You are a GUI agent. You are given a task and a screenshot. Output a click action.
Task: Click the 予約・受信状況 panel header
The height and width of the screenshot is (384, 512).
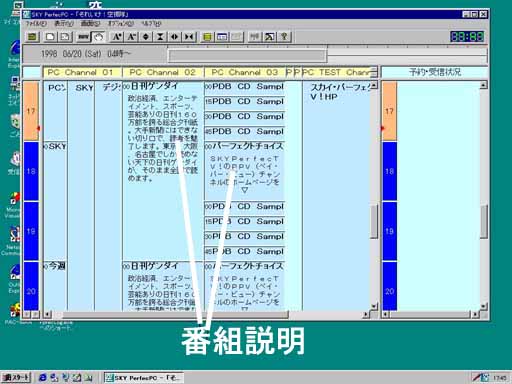click(435, 72)
